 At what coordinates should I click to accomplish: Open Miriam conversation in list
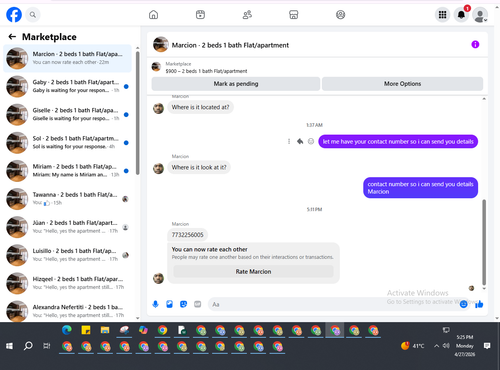(67, 171)
